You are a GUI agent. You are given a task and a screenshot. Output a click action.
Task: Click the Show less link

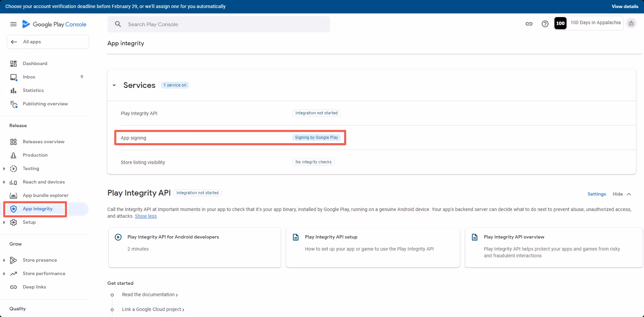[x=146, y=216]
